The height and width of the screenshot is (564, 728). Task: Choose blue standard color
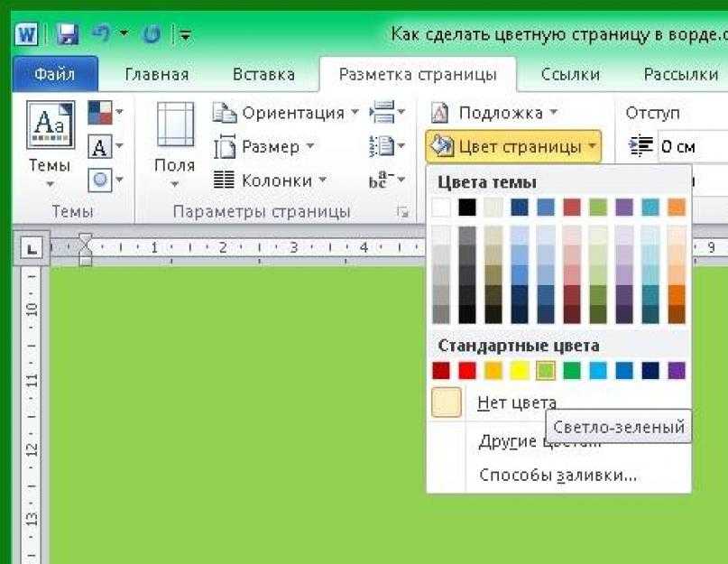tap(624, 371)
